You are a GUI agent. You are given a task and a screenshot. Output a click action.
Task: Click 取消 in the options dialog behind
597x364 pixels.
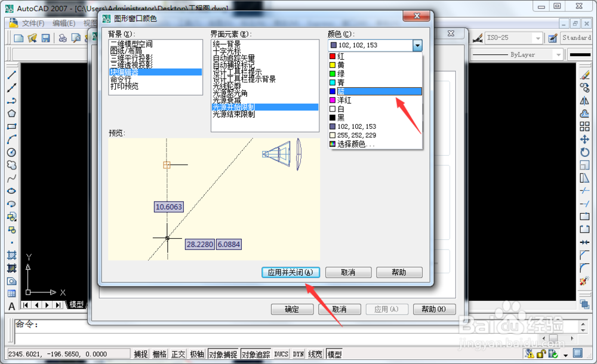pos(339,309)
